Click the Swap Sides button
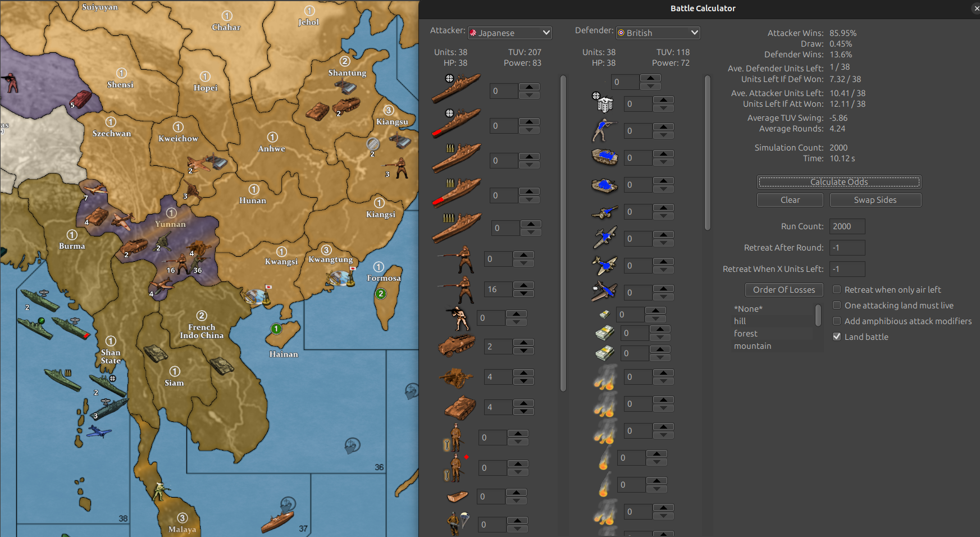Screen dimensions: 980x537 (875, 200)
